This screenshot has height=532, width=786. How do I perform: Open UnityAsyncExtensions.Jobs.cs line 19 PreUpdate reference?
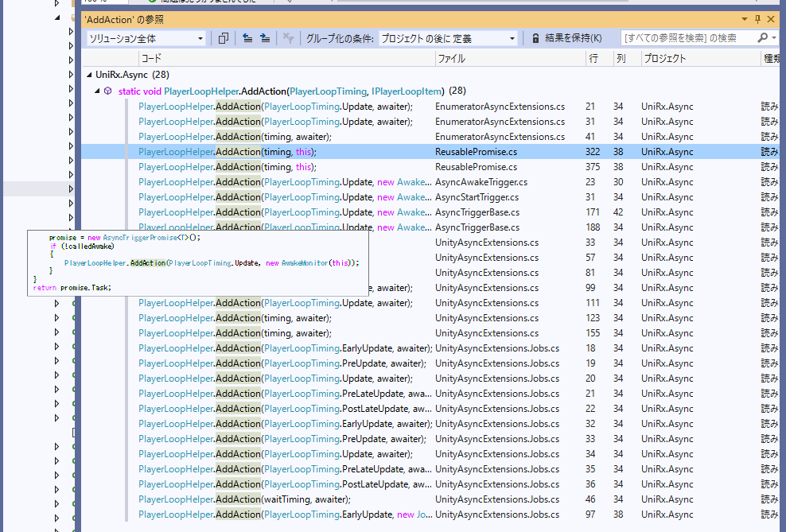430,363
